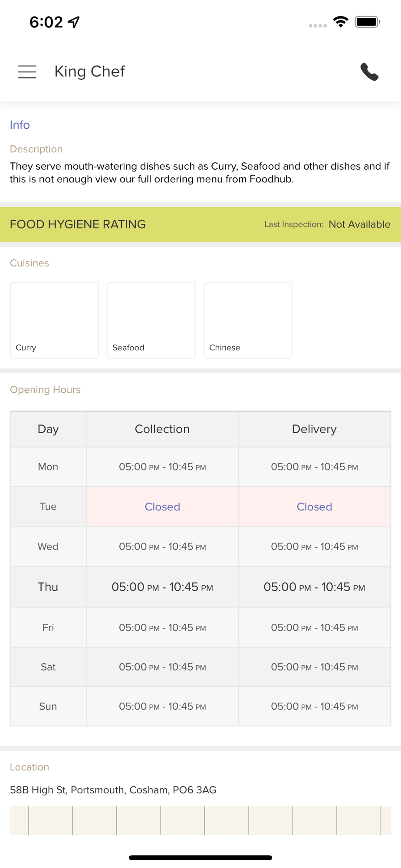Tap the Delivery column header
The width and height of the screenshot is (401, 868).
[314, 429]
